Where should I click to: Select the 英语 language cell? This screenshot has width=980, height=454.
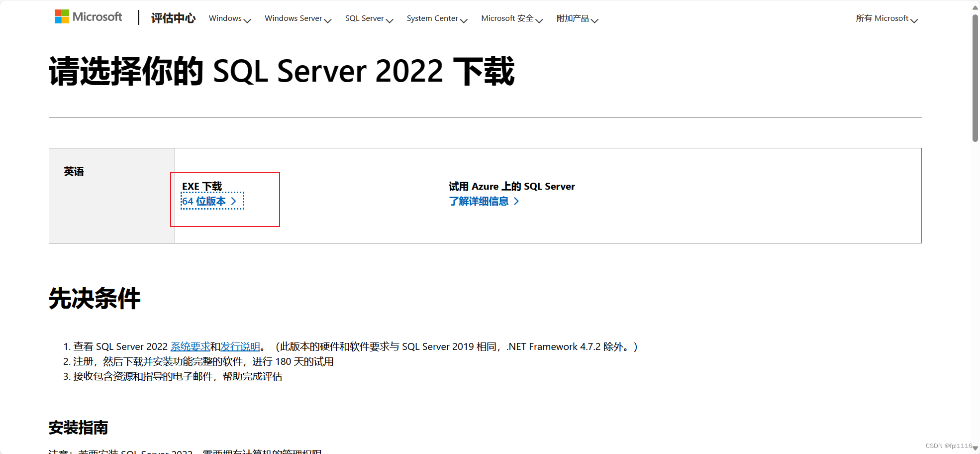[x=111, y=196]
